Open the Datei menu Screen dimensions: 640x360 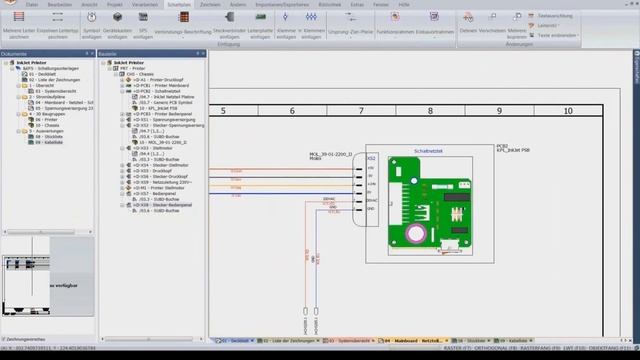point(32,4)
